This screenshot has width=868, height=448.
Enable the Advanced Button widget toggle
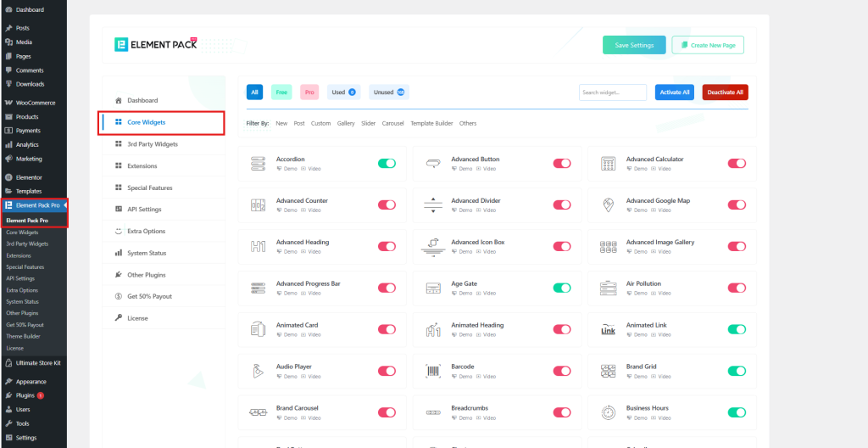tap(562, 163)
